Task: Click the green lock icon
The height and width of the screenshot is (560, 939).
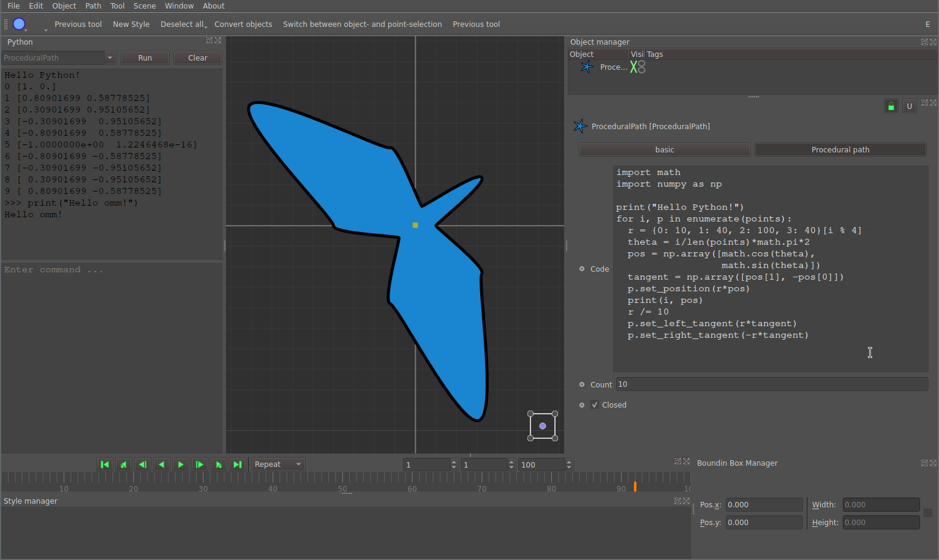Action: click(891, 106)
